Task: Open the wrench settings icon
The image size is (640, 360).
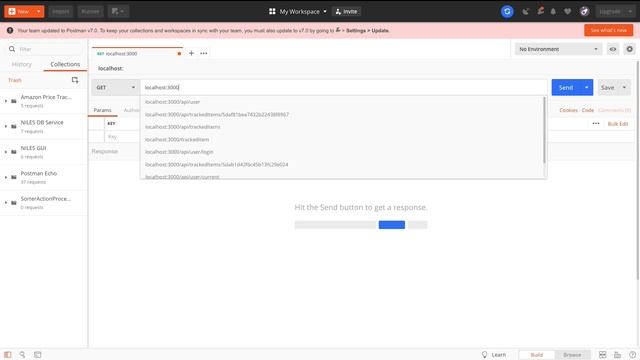Action: coord(540,11)
